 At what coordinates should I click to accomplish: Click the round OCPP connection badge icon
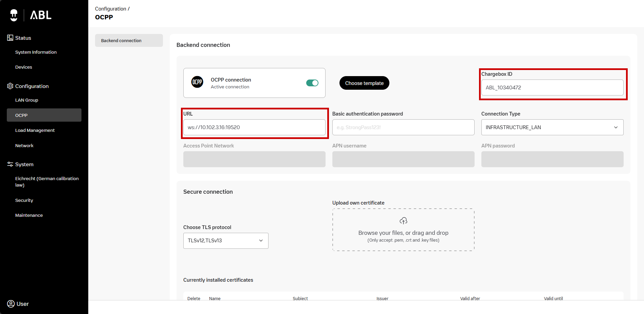tap(197, 82)
